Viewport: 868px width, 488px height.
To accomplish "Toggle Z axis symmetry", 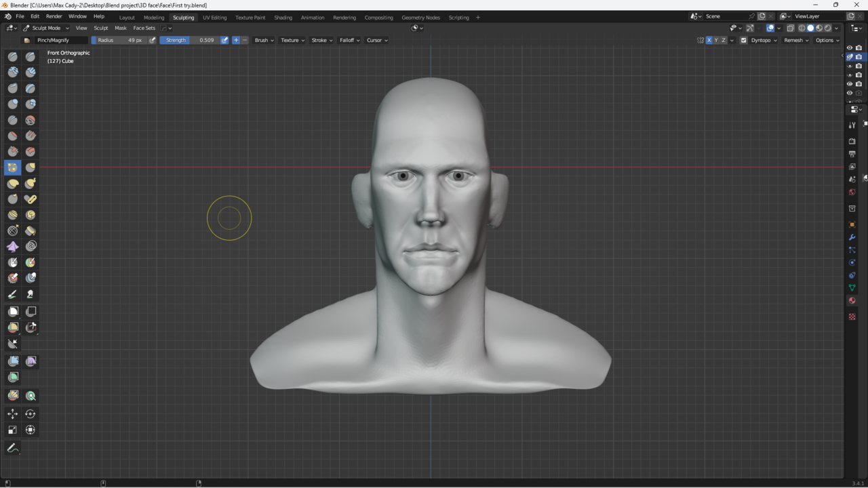I will click(x=724, y=40).
